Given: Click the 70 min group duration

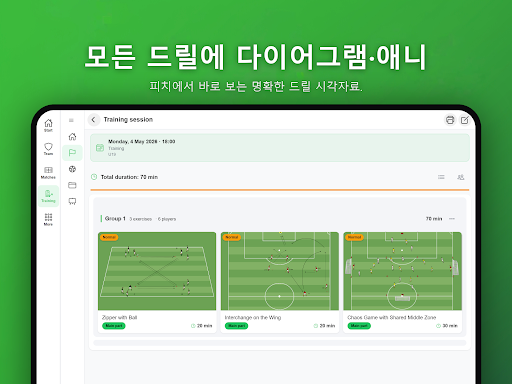Looking at the screenshot, I should (x=434, y=219).
